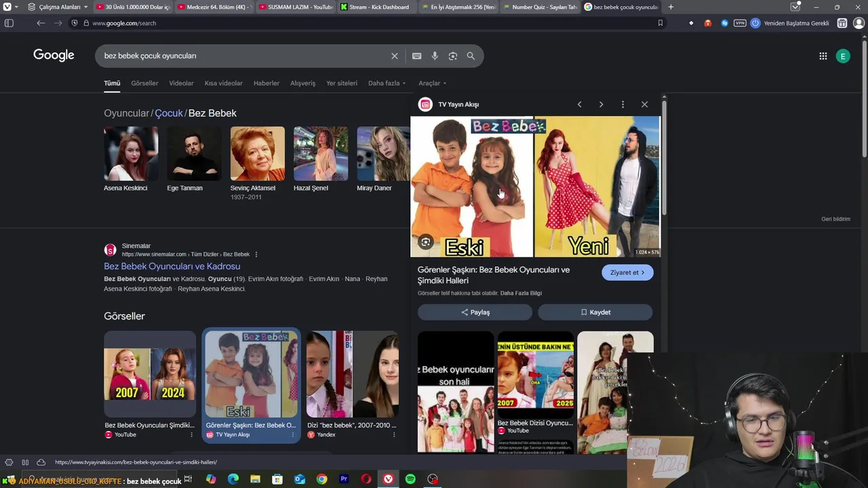Open the sync cloud icon in status bar
868x488 pixels.
click(x=41, y=462)
